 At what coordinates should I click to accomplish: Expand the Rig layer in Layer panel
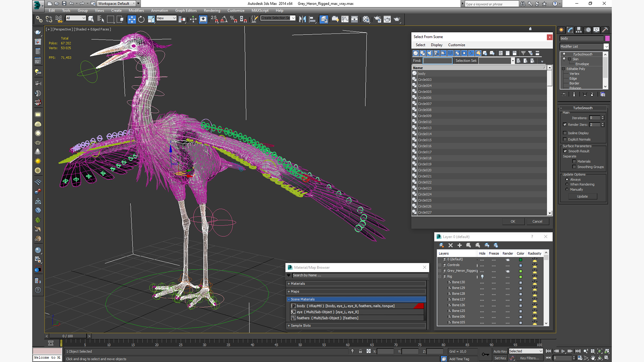pyautogui.click(x=439, y=276)
